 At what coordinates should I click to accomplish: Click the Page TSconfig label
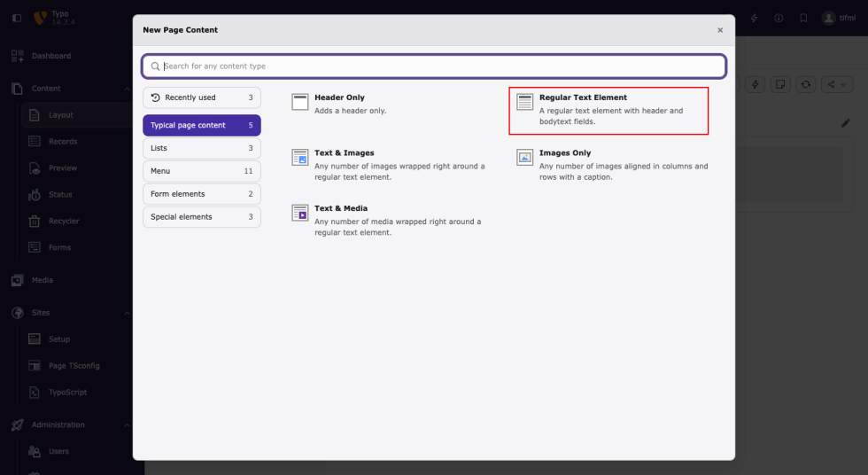(x=74, y=366)
